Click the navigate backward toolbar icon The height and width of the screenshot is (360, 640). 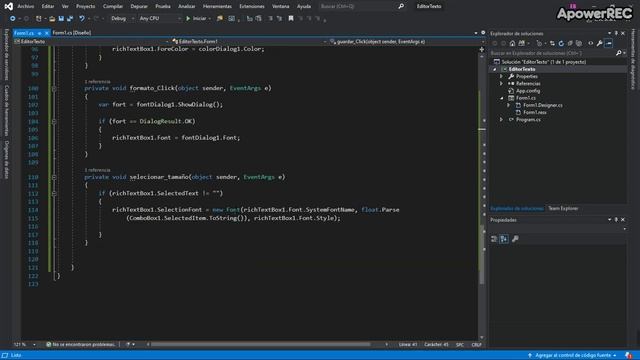pos(13,18)
